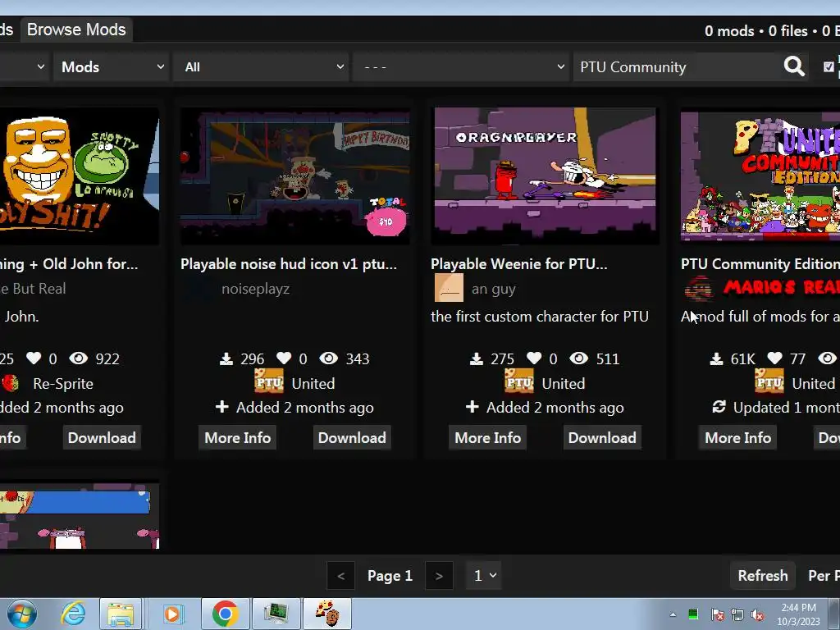This screenshot has height=630, width=840.
Task: Click the Action Center flag icon
Action: pos(717,615)
